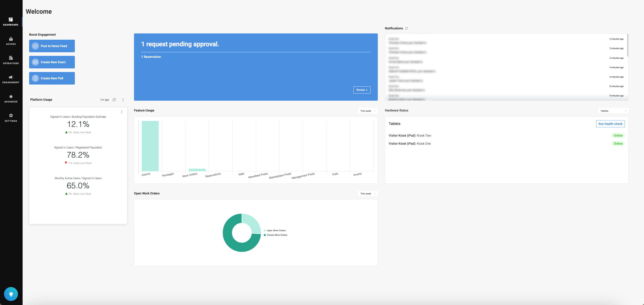Open Advanced star section
Image resolution: width=644 pixels, height=305 pixels.
coord(11,99)
